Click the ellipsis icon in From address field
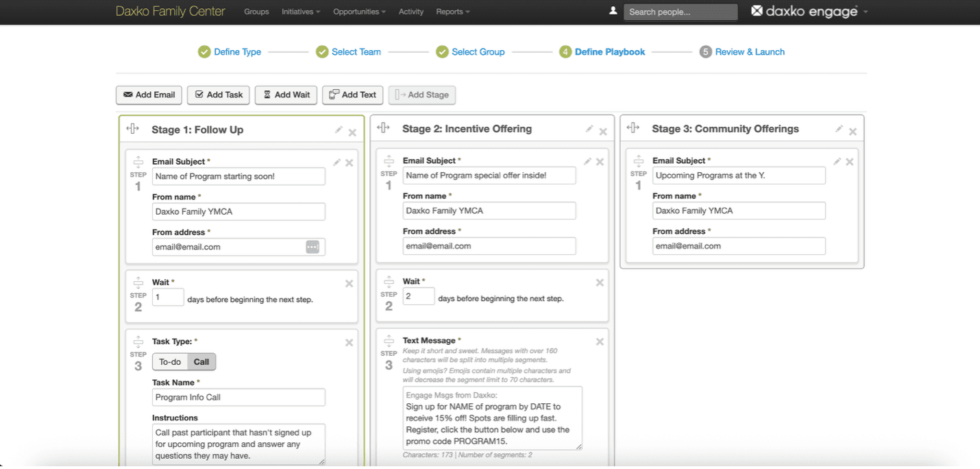The height and width of the screenshot is (469, 980). coord(313,247)
